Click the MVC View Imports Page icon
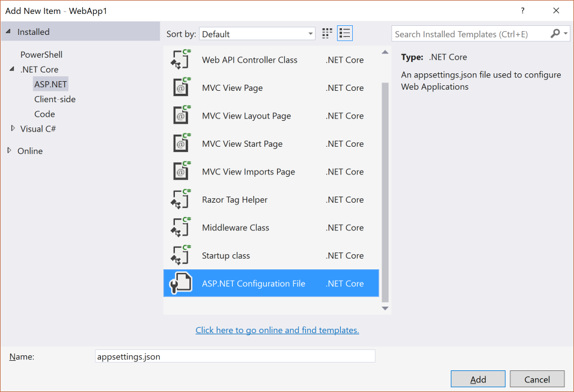The image size is (574, 392). (x=181, y=172)
